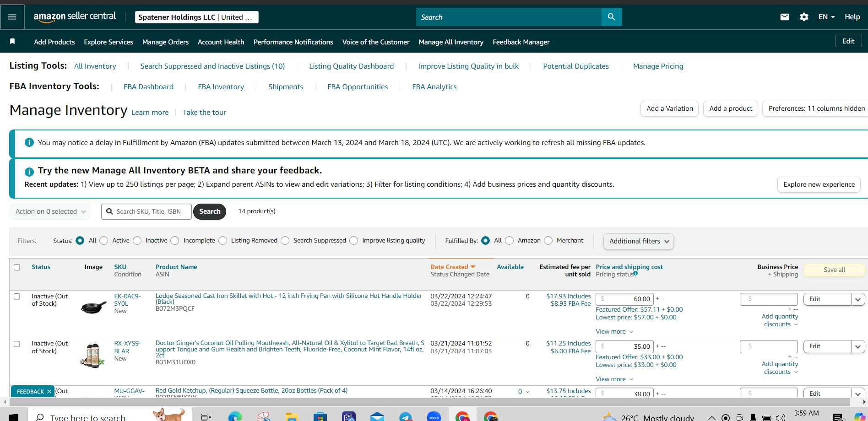This screenshot has width=868, height=421.
Task: Open the Windows Start menu
Action: point(14,417)
